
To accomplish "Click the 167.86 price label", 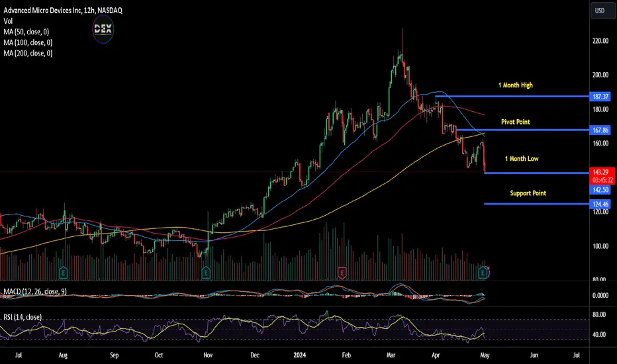I will coord(600,130).
